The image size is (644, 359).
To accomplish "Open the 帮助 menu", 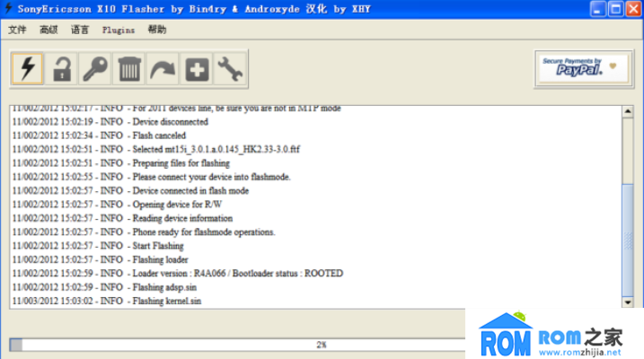I will coord(157,30).
